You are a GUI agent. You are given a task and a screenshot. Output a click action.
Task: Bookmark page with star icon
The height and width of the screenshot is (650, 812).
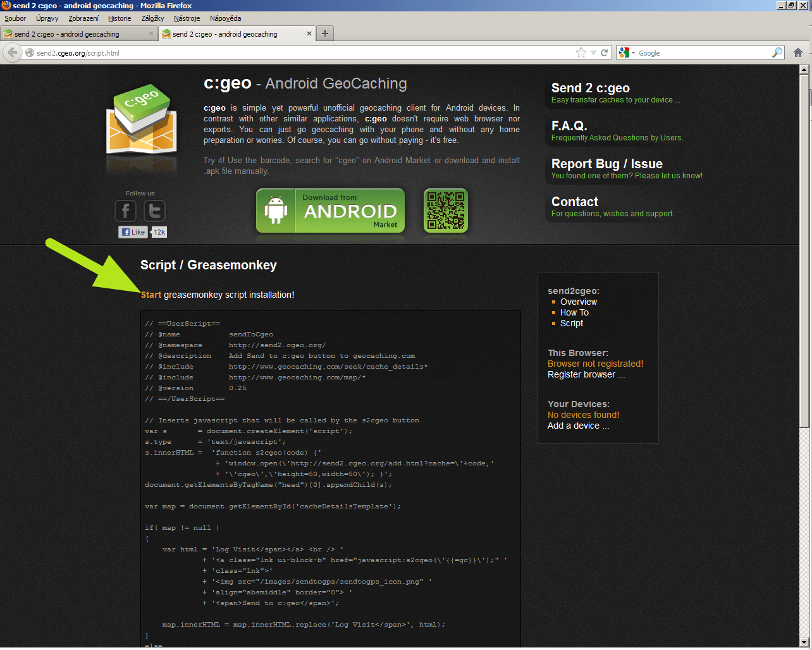coord(581,53)
